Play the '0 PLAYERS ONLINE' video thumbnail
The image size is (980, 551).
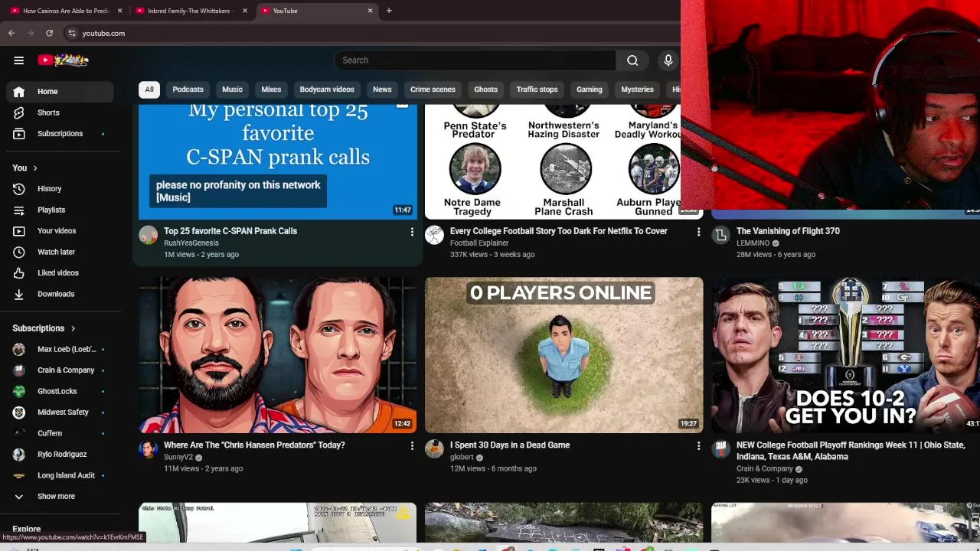tap(564, 355)
